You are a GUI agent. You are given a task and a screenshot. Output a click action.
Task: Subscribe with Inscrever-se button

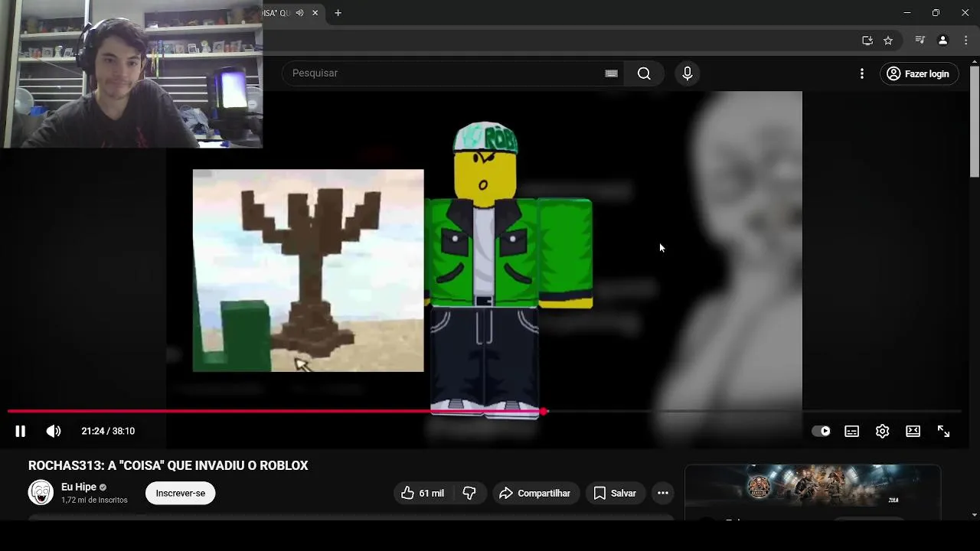[x=181, y=494]
